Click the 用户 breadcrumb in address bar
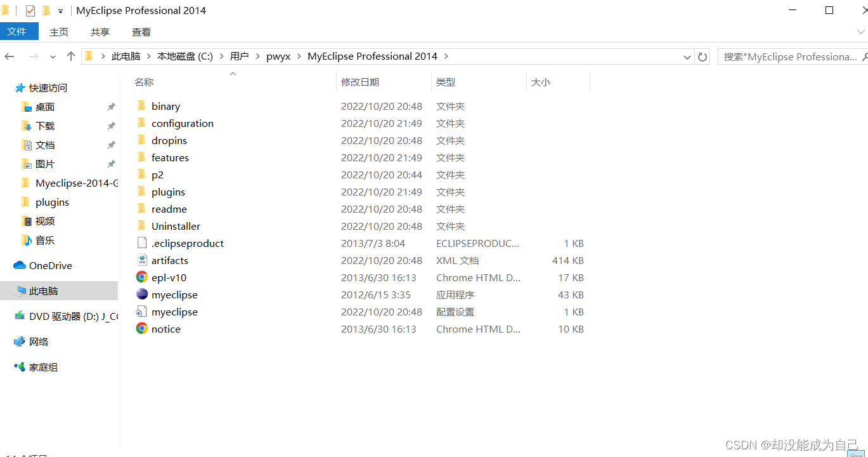 (240, 56)
